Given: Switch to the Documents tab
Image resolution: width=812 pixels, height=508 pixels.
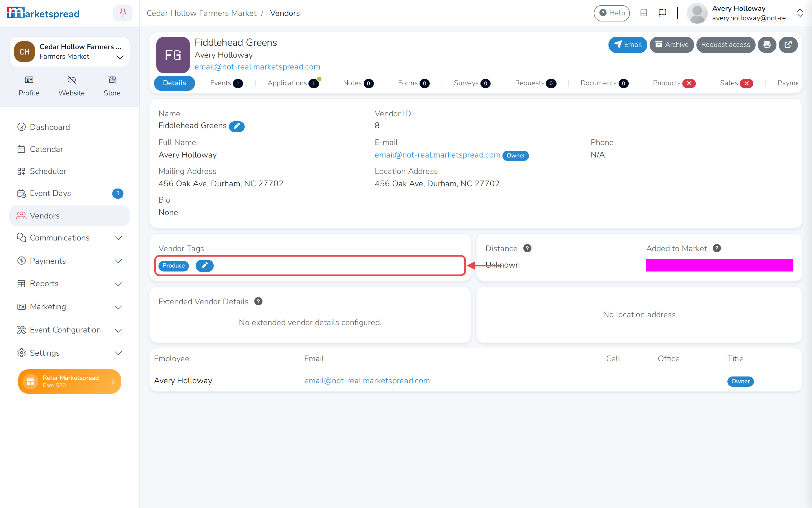Looking at the screenshot, I should point(604,83).
